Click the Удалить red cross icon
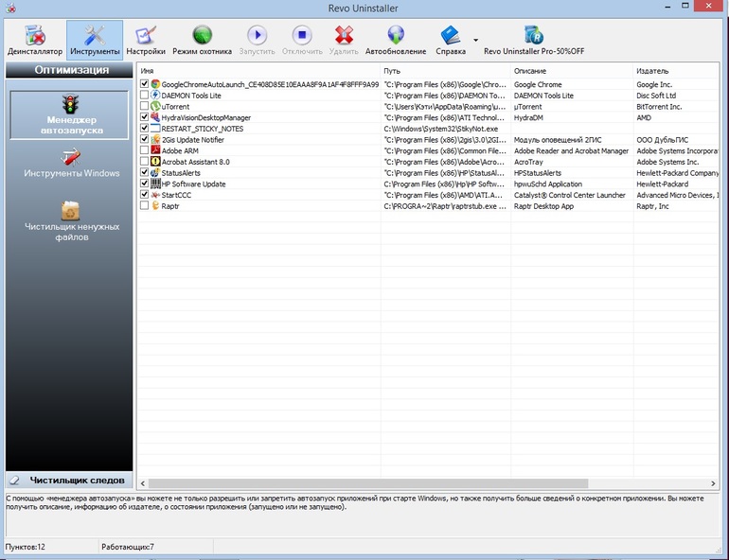Screen dimensions: 729x560 click(344, 40)
